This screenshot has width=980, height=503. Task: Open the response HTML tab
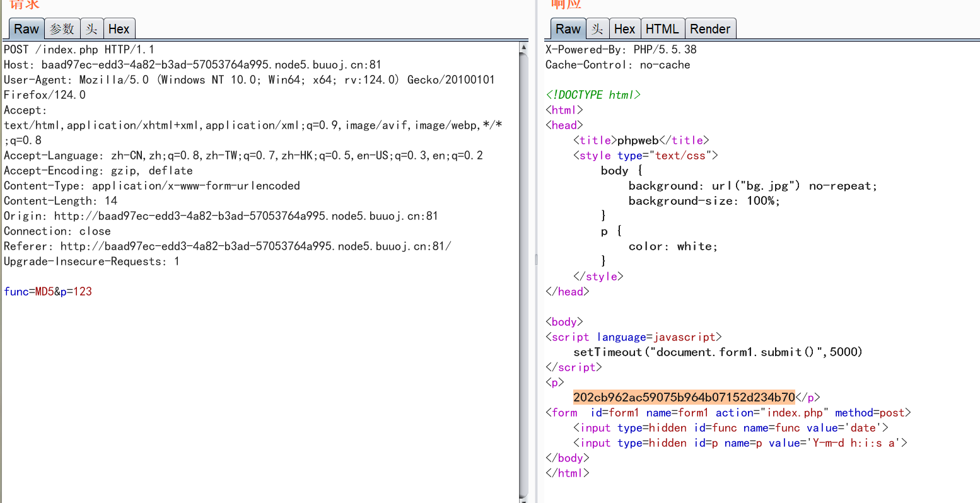point(662,29)
